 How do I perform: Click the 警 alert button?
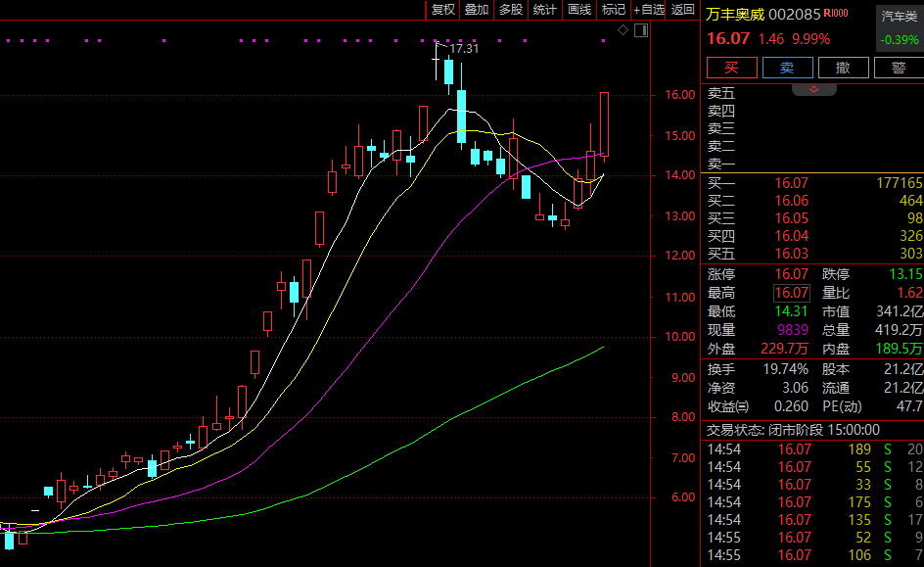coord(898,68)
